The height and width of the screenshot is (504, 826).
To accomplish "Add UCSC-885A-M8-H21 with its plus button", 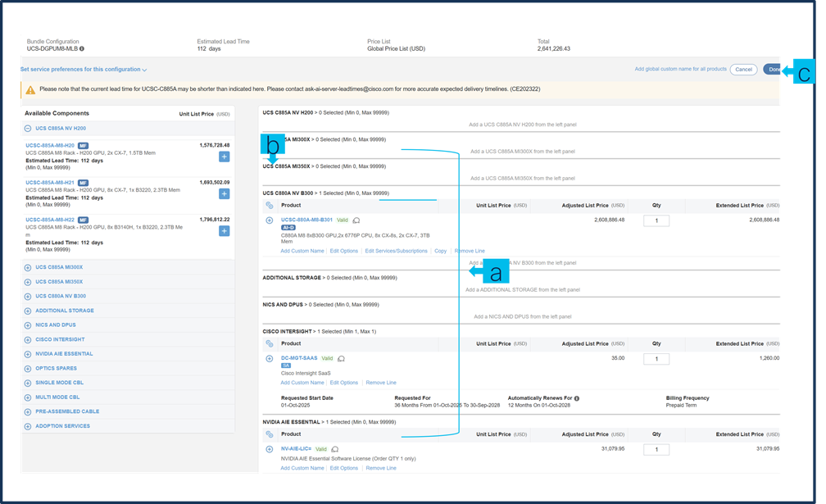I will (x=224, y=193).
